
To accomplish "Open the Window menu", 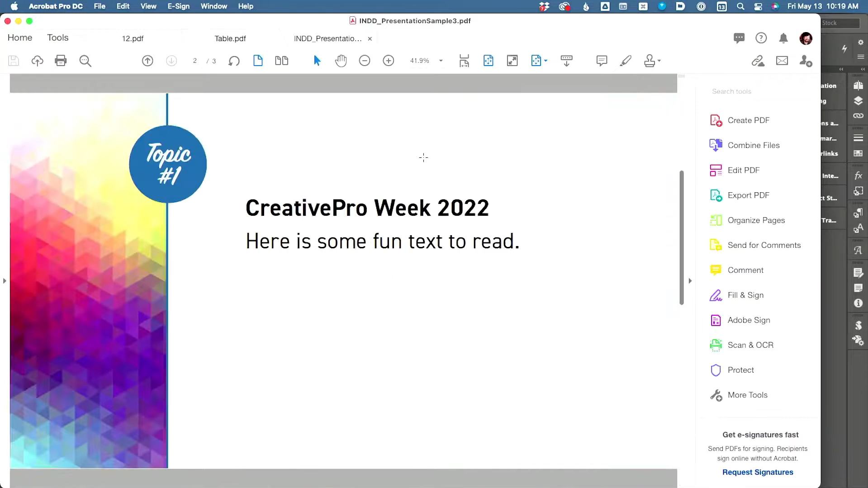I will [x=214, y=6].
